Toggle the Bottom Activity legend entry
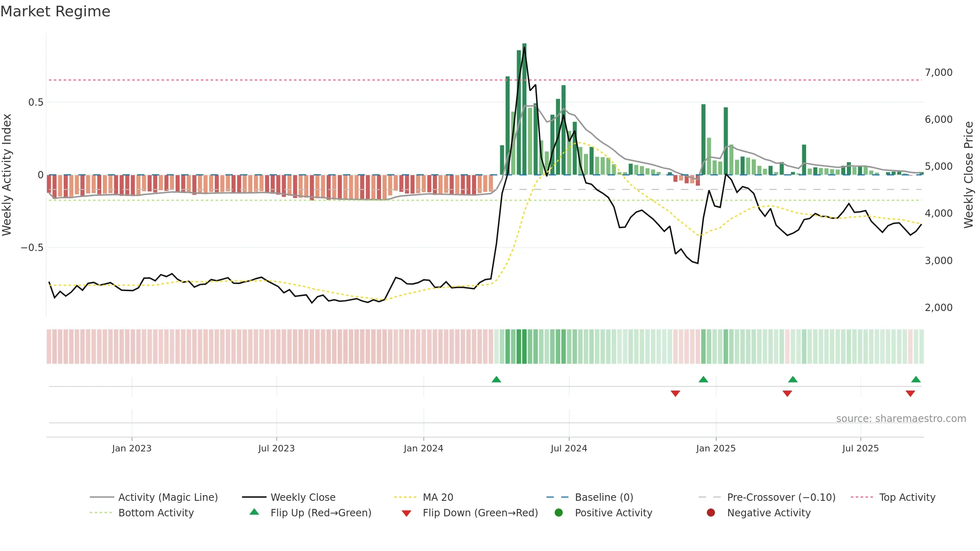 [142, 513]
